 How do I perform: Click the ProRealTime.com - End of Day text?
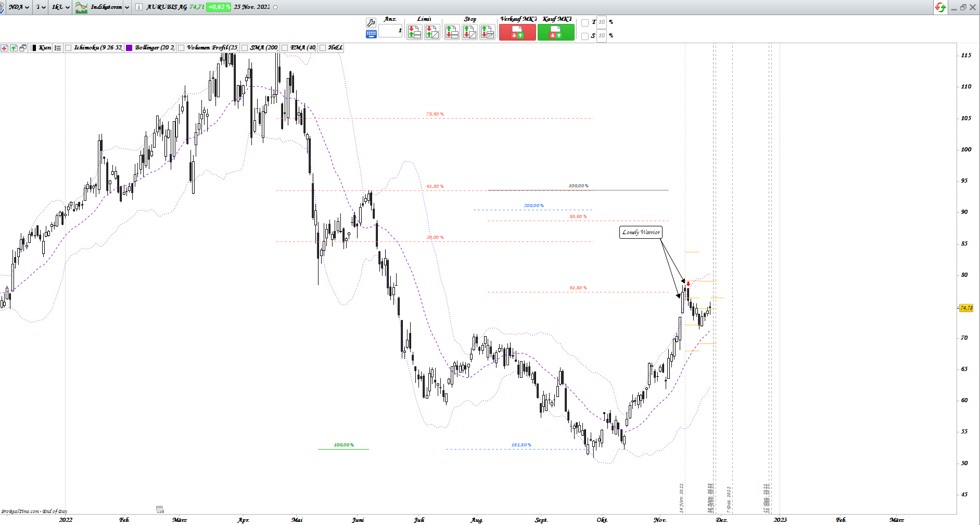[34, 511]
